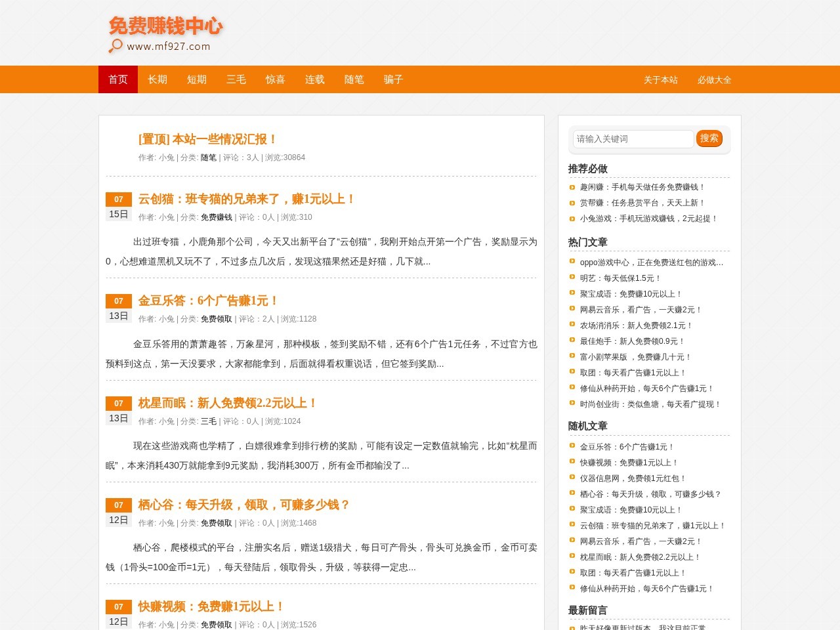Open 小兔游戏：手机玩游戏赚钱 recommendation

coord(649,219)
